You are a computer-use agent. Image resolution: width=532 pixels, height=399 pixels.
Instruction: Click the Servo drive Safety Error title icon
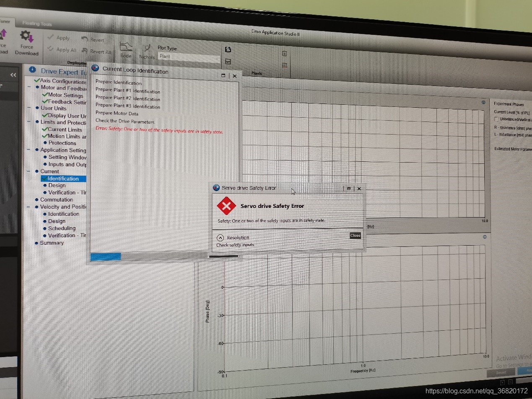coord(216,188)
